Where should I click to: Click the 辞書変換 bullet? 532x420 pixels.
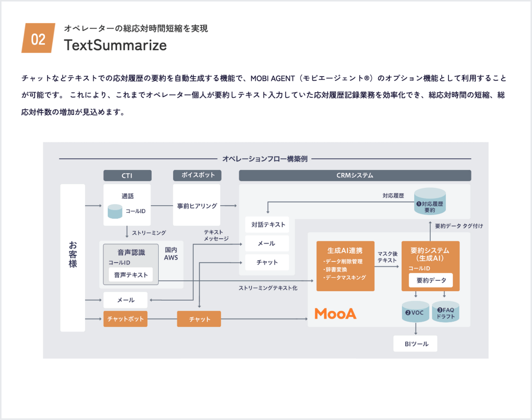pos(335,270)
